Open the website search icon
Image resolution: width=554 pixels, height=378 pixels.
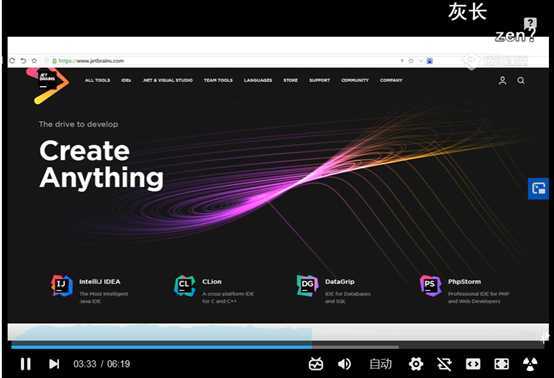[x=521, y=81]
